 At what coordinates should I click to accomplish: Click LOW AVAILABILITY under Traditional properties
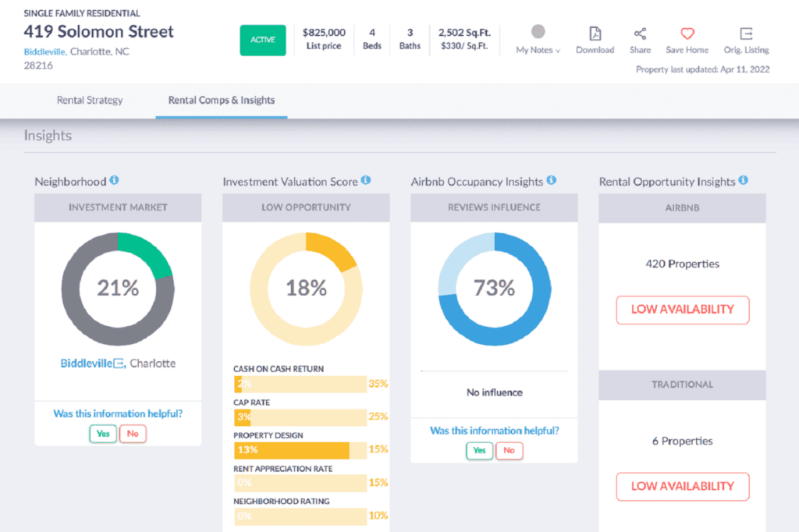tap(682, 487)
